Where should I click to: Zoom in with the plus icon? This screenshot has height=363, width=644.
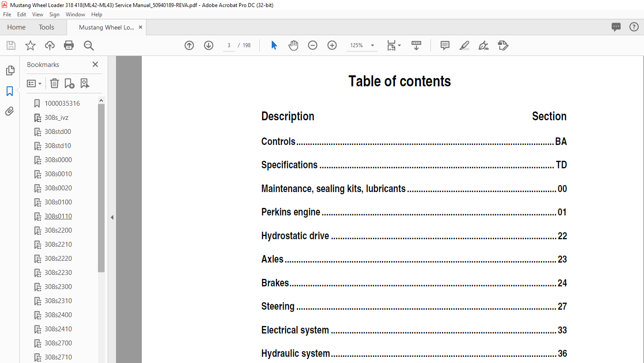[x=332, y=45]
